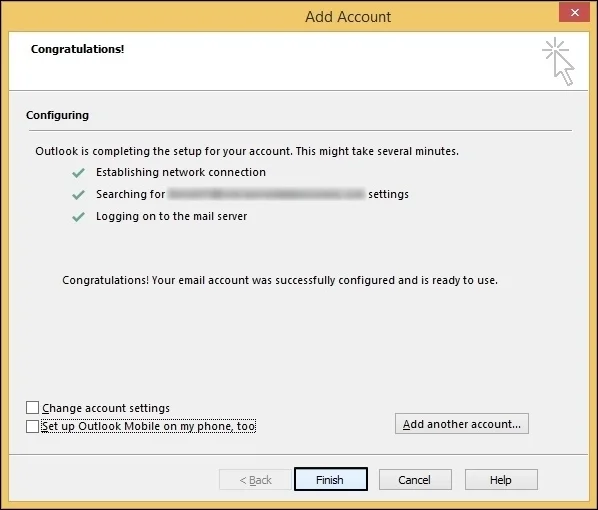Click the cursor wizard icon in header
The width and height of the screenshot is (598, 510).
point(558,61)
